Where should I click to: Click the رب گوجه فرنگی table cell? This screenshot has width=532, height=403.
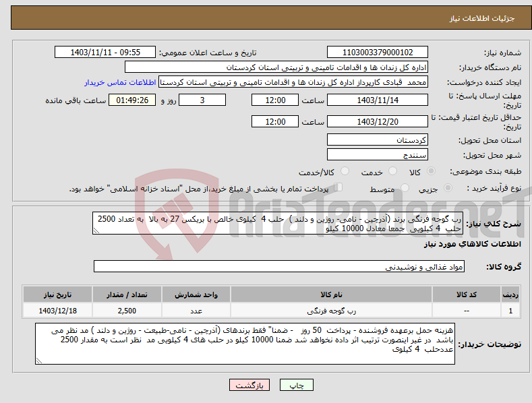point(331,311)
